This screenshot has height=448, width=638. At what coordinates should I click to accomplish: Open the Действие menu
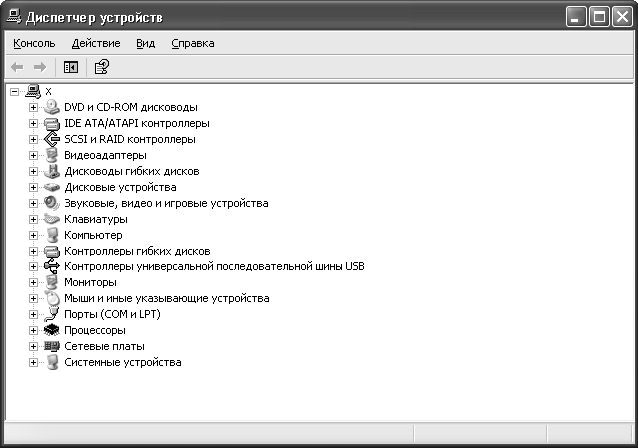[x=96, y=43]
